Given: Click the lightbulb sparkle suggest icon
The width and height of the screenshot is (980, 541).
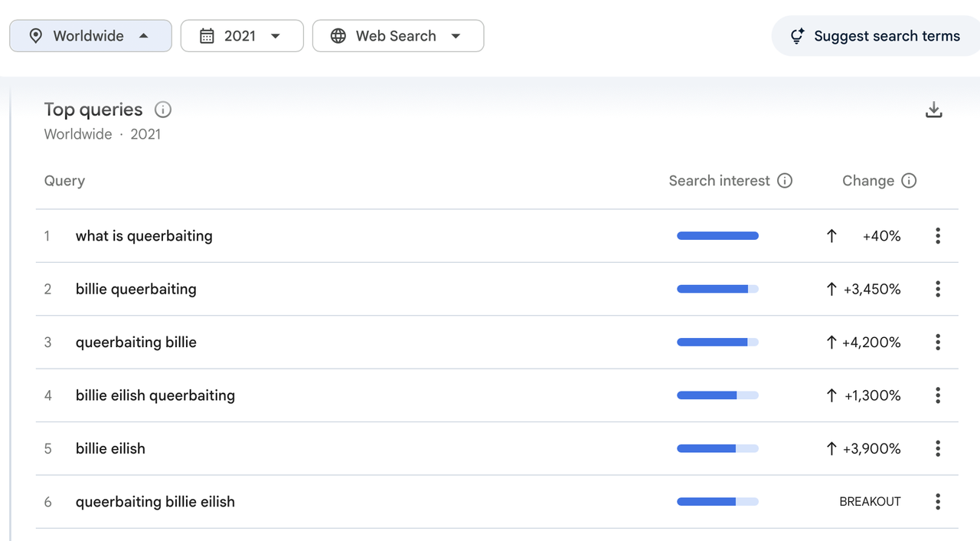Looking at the screenshot, I should (797, 36).
